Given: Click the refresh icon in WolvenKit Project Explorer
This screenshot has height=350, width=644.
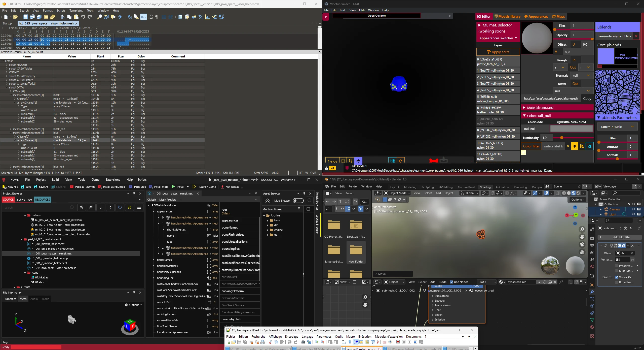Looking at the screenshot, I should point(120,207).
